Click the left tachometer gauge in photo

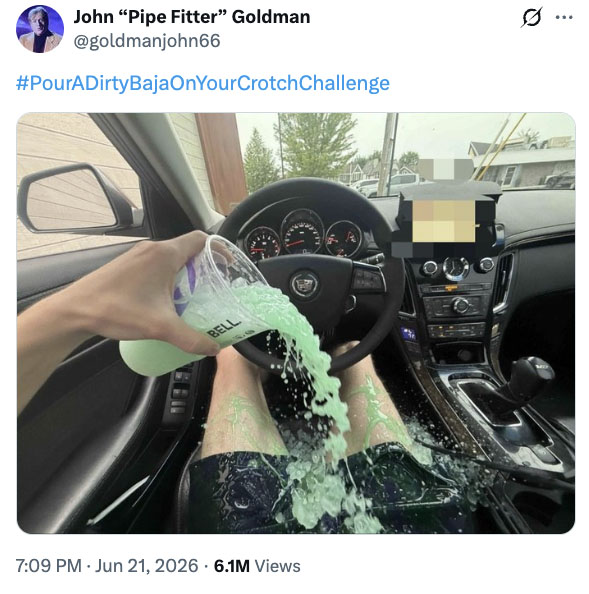pos(262,244)
